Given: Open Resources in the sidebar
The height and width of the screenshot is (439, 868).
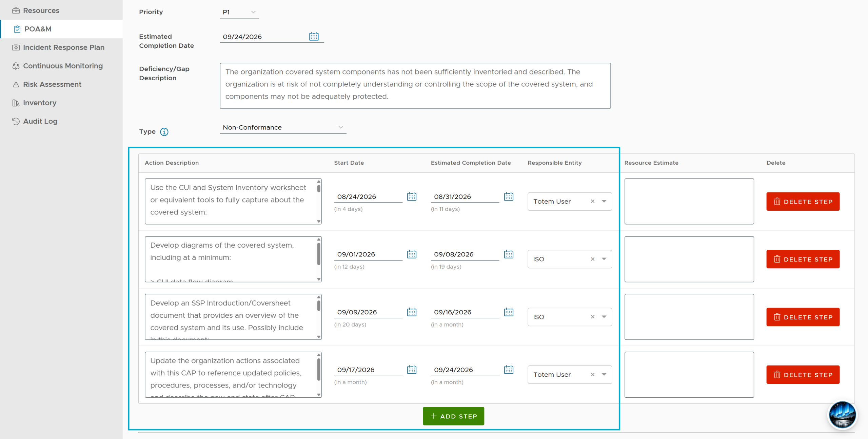Looking at the screenshot, I should (x=61, y=11).
